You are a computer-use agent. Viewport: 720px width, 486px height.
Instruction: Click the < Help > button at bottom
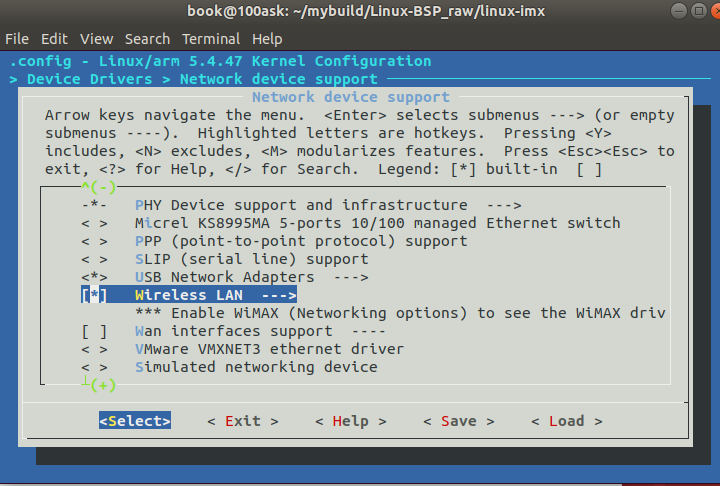(x=351, y=421)
